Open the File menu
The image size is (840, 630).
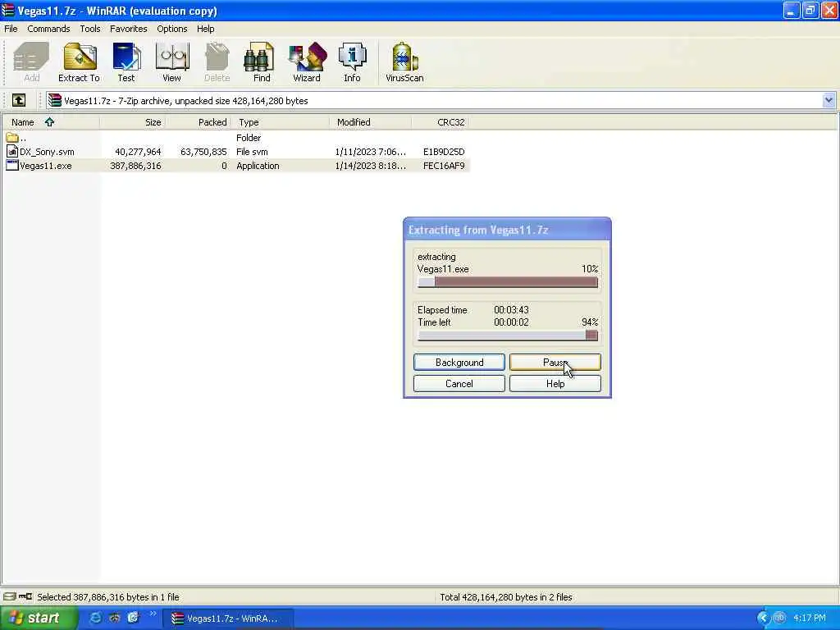(x=11, y=29)
